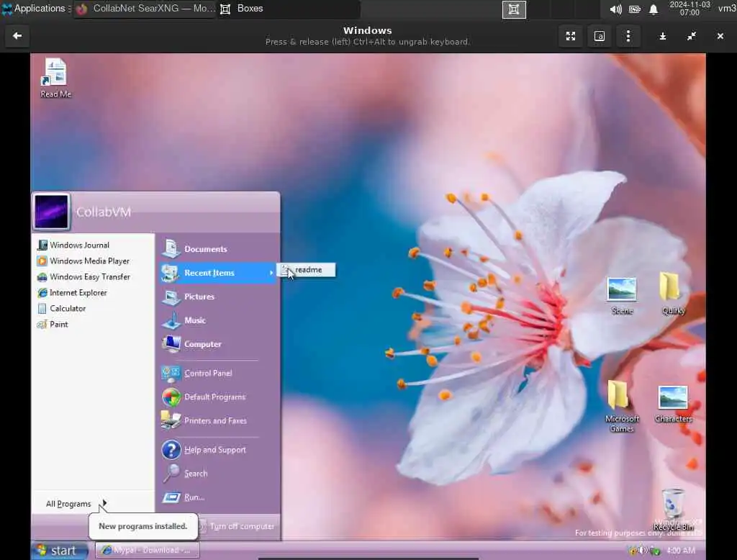Toggle Boxes fullscreen mode
The height and width of the screenshot is (560, 737).
pyautogui.click(x=571, y=36)
